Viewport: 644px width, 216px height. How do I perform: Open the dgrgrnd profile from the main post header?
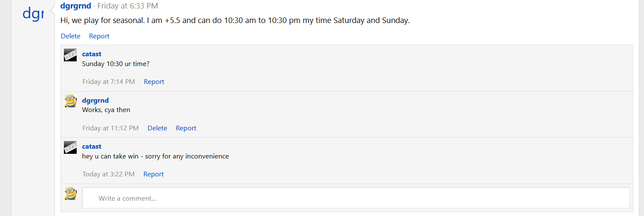(76, 6)
